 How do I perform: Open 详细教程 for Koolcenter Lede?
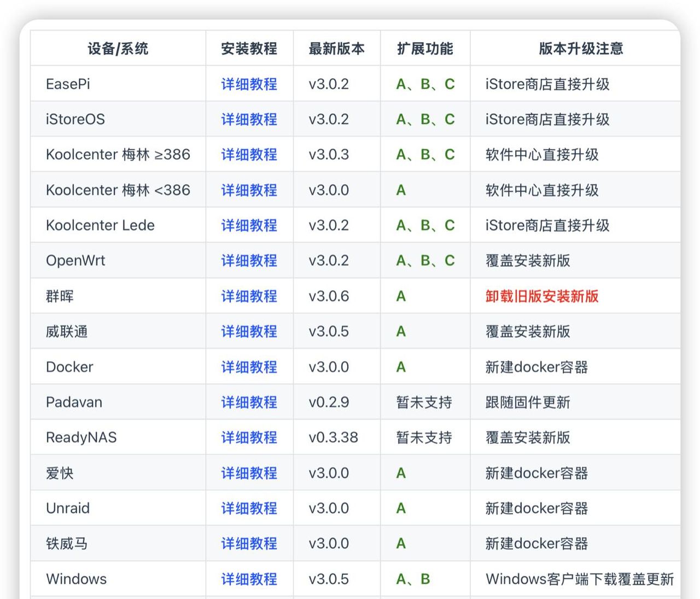[x=249, y=225]
